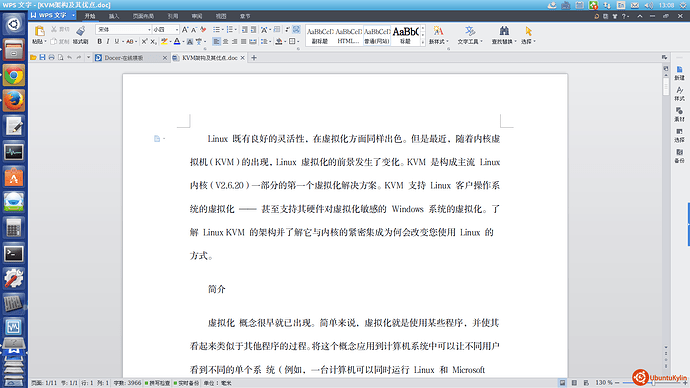Open the font name dropdown
690x388 pixels.
pos(149,29)
